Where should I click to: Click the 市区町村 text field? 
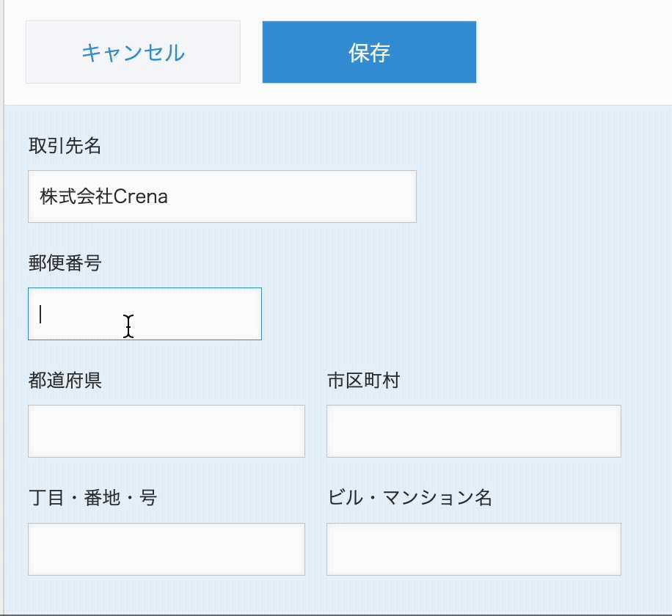tap(473, 431)
